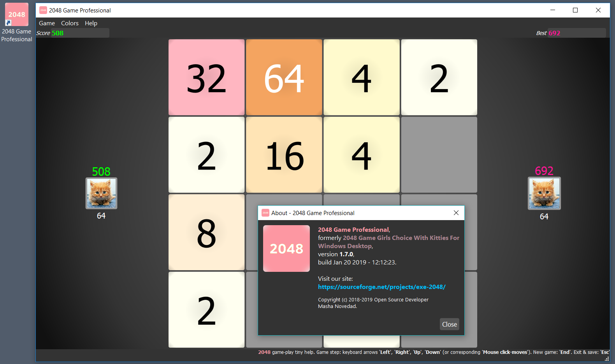Click the window resize grip in status bar
615x364 pixels.
(607, 359)
